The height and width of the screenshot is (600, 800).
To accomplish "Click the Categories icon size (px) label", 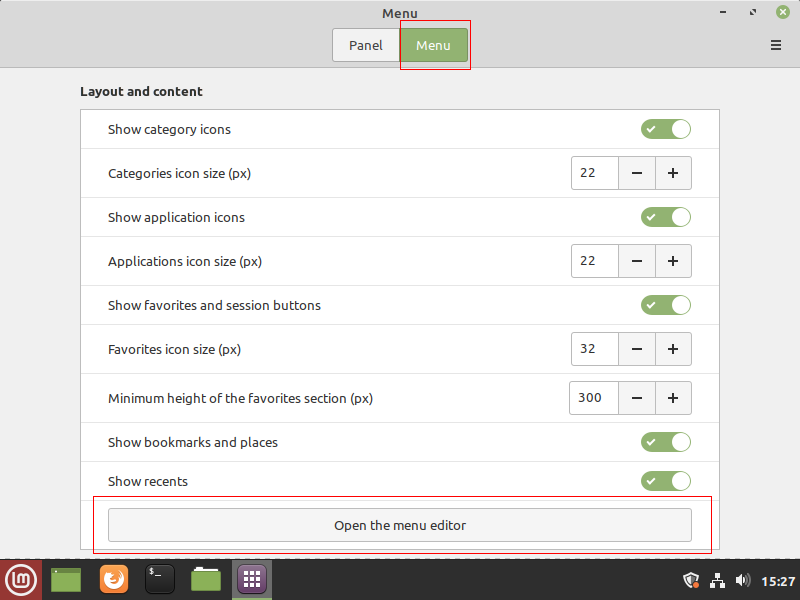I will (180, 173).
